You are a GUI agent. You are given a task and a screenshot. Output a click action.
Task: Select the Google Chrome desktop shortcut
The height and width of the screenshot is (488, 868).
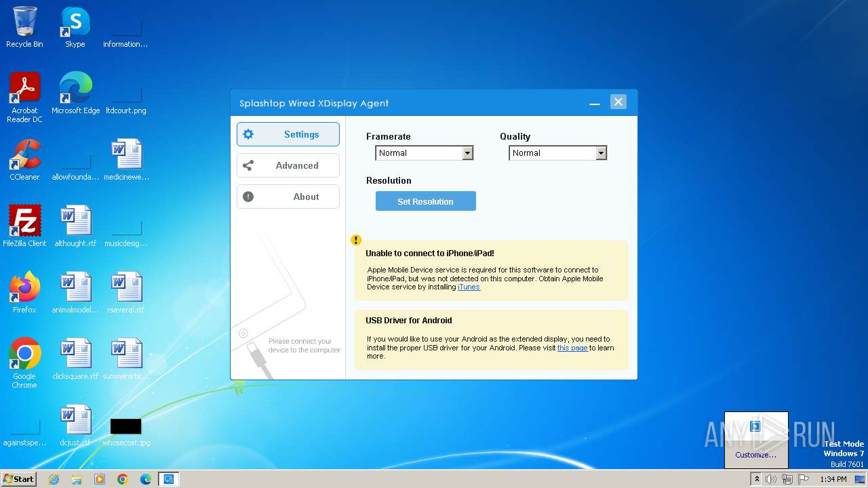[24, 363]
